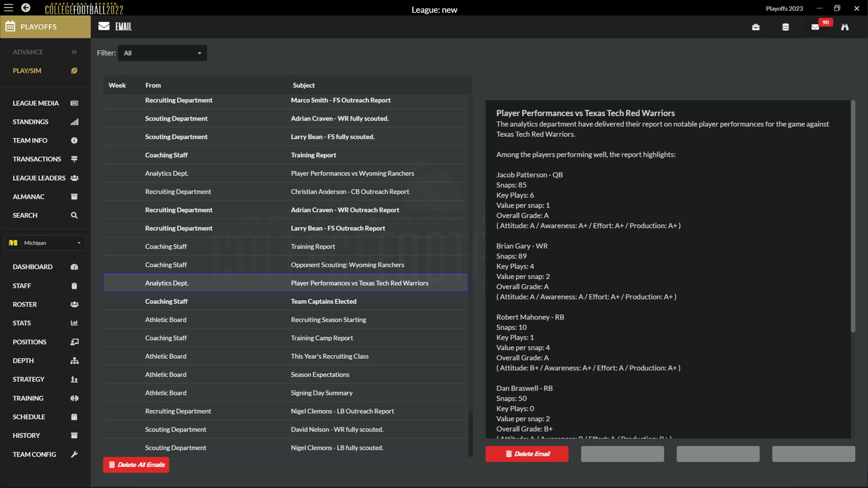This screenshot has width=868, height=488.
Task: Click the hamburger menu icon top left
Action: (9, 8)
